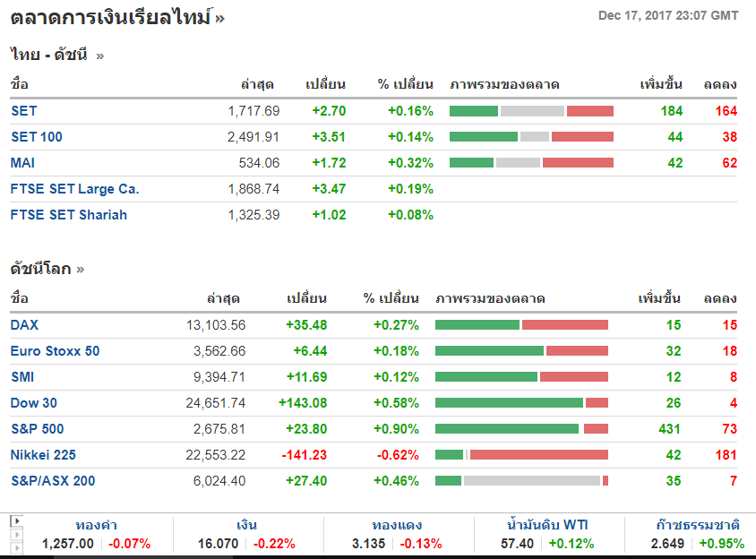Open the S&P/ASX 200 index
The image size is (756, 559).
[53, 481]
